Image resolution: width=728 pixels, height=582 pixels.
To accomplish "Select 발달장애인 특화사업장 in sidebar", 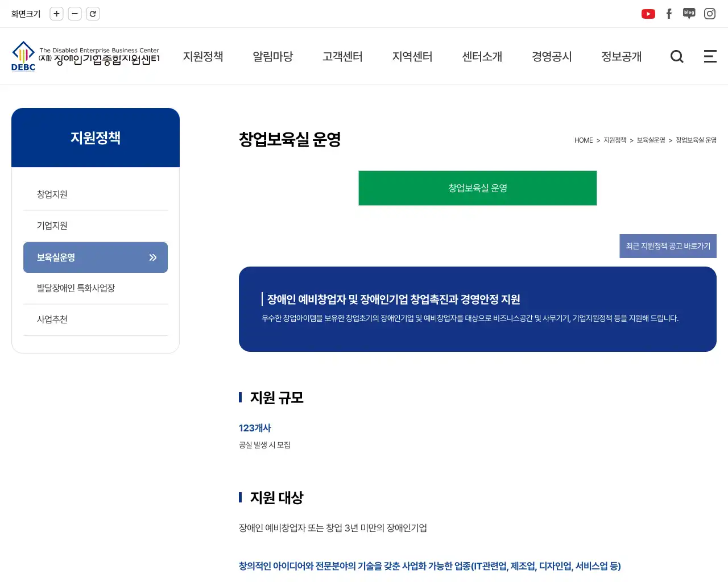I will (x=96, y=288).
